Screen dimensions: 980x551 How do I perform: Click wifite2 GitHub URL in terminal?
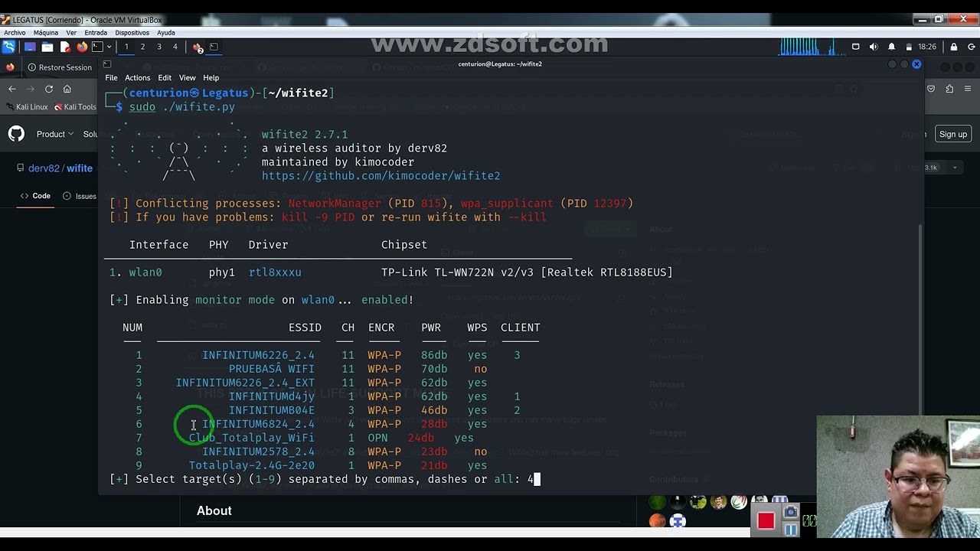[381, 176]
